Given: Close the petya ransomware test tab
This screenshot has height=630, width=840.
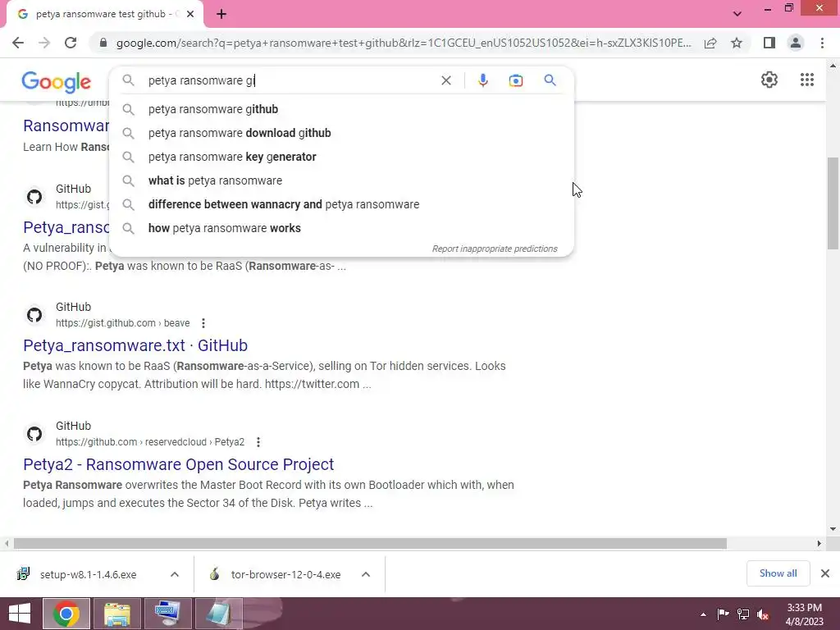Looking at the screenshot, I should click(190, 14).
